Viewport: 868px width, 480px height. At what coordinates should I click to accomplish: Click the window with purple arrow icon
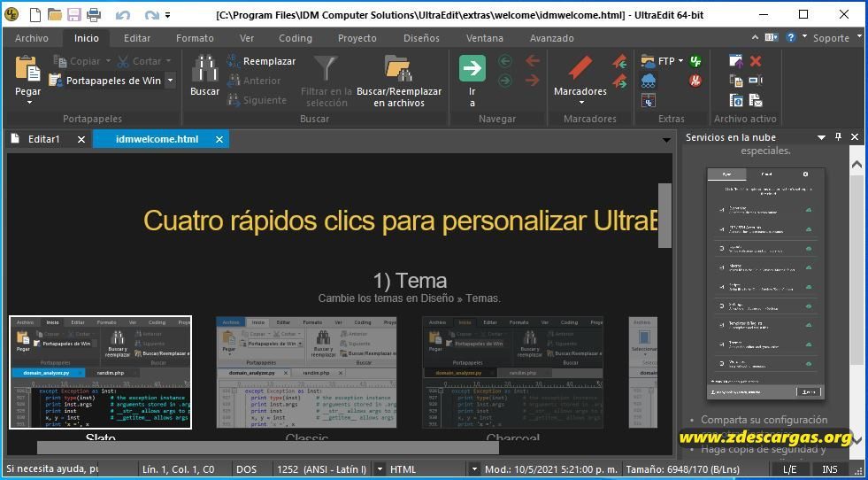click(736, 61)
